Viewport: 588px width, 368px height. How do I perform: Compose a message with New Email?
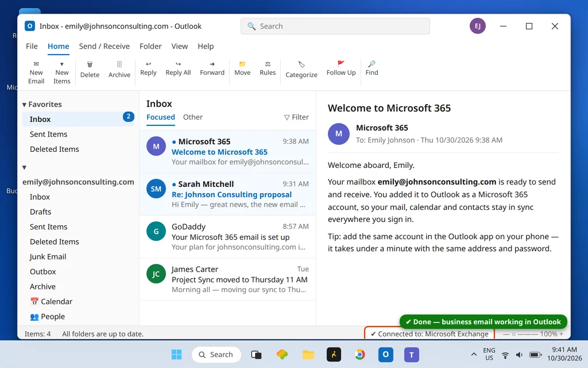(x=36, y=72)
